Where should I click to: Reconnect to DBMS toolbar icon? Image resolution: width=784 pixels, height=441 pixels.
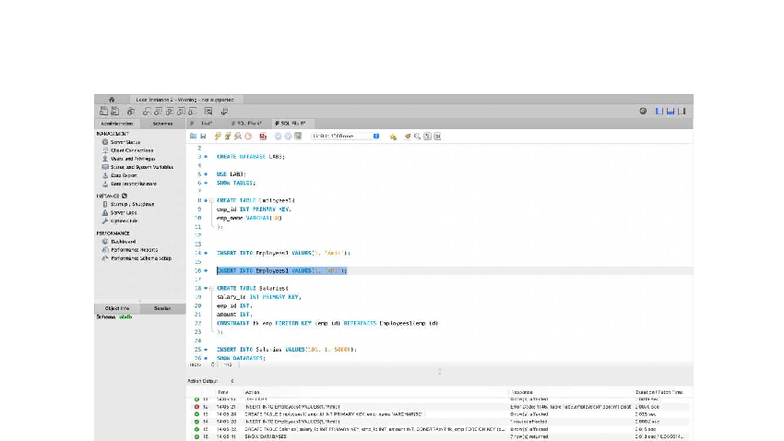click(224, 111)
